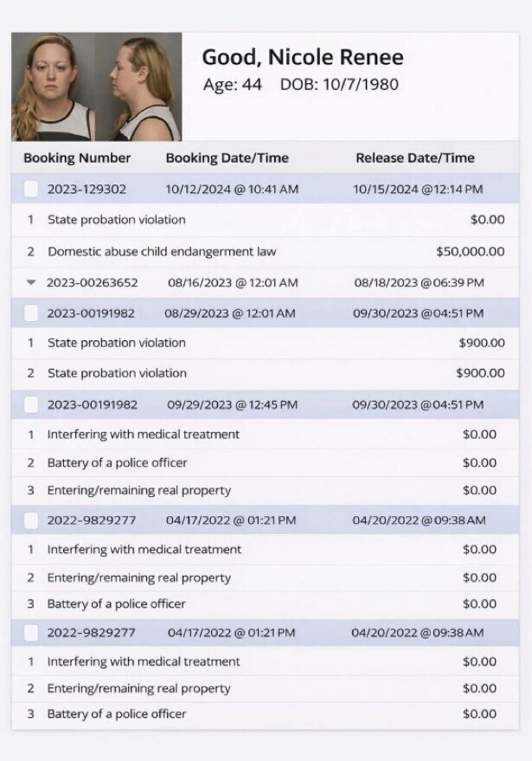Select the Domestic abuse child endangerment law charge
Screen dimensions: 532x761
pyautogui.click(x=162, y=252)
